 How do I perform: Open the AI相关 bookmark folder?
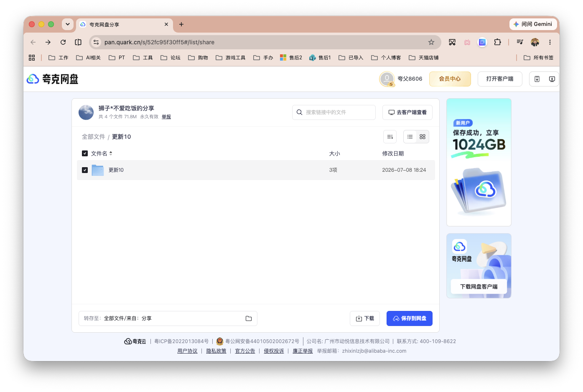point(88,58)
